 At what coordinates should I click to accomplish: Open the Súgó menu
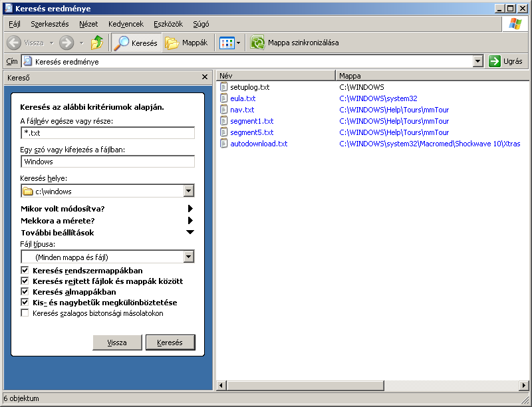[x=201, y=24]
